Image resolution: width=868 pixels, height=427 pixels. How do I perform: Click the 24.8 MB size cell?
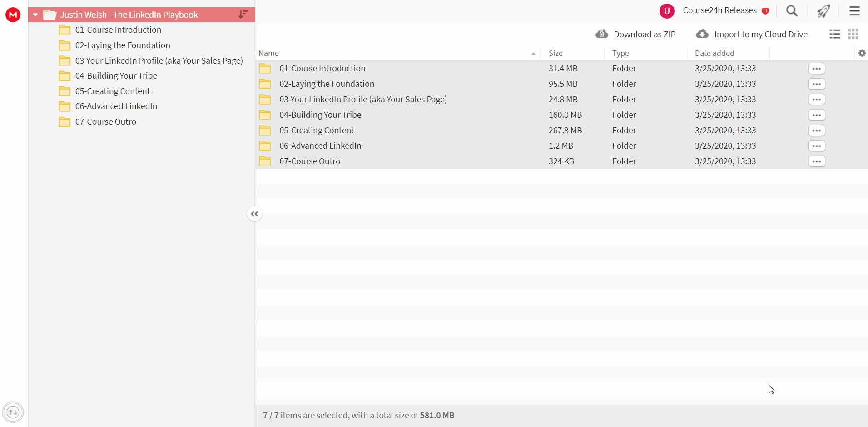pos(563,100)
